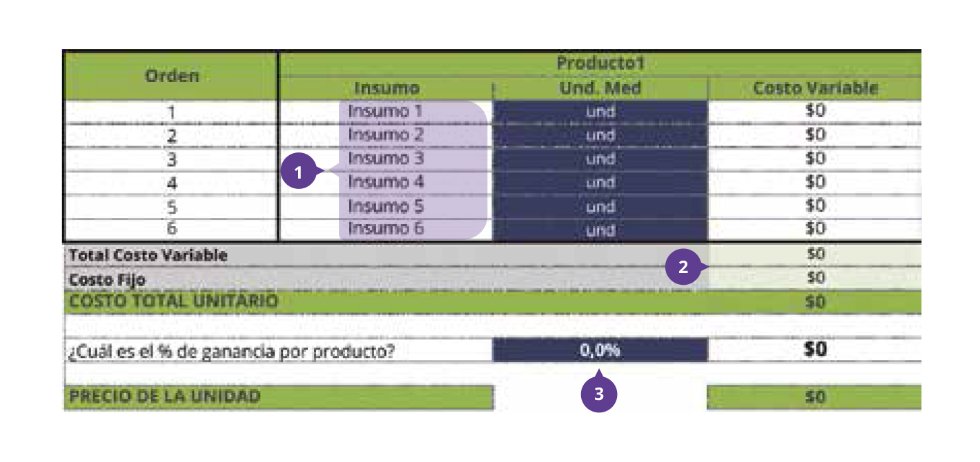Select the Orden column header
The width and height of the screenshot is (980, 462).
[171, 76]
